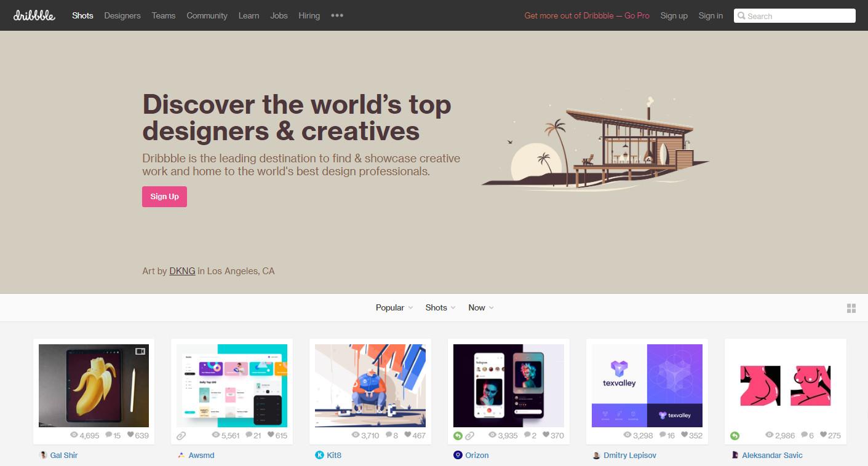Click the rebound icon on Orizon's shot

[x=458, y=436]
